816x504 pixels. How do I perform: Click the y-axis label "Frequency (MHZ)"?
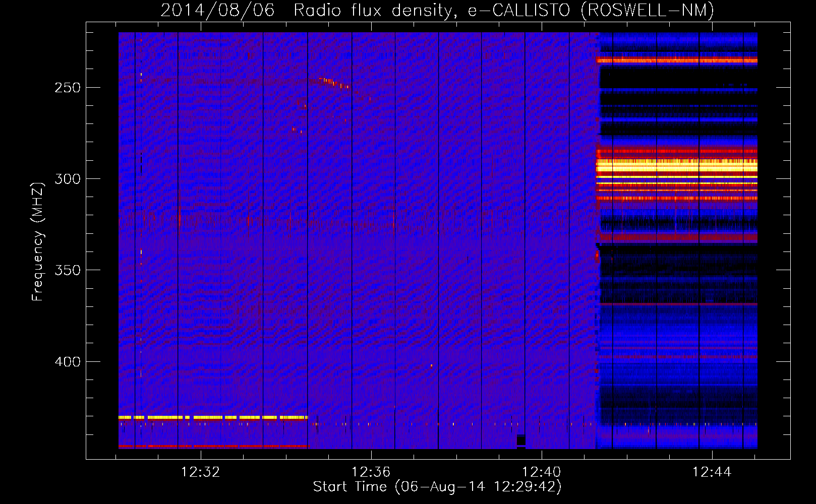(38, 242)
